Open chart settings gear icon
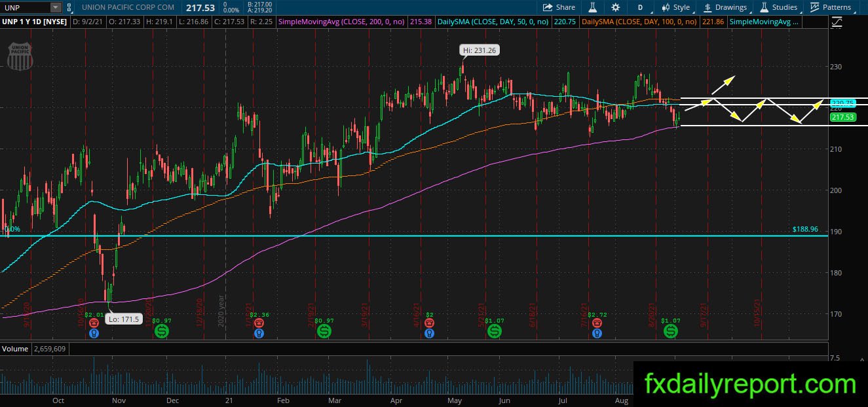Screen dimensions: 868x407 pyautogui.click(x=616, y=7)
